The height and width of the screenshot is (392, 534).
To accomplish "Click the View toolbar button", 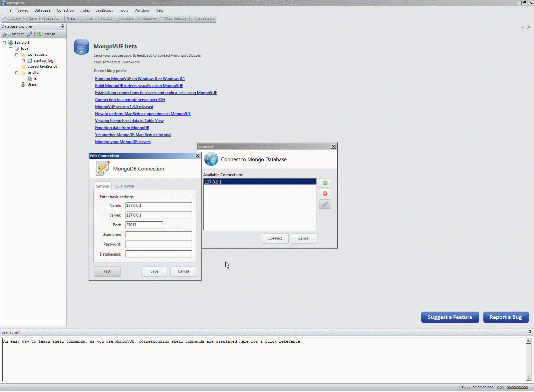I will pos(71,18).
